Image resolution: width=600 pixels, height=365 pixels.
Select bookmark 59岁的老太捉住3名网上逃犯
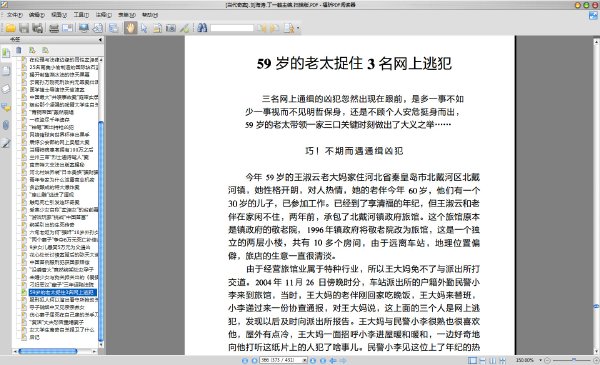click(x=62, y=292)
